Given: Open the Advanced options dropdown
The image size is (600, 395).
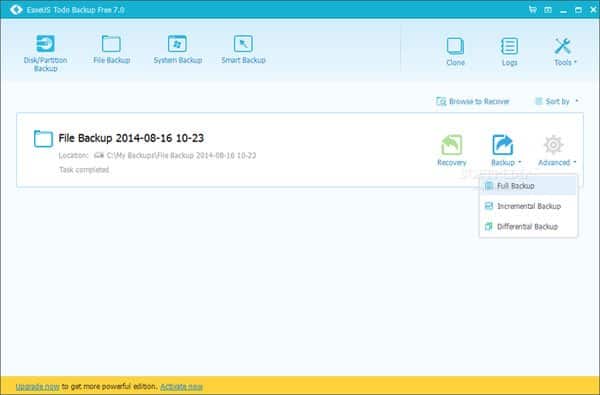Looking at the screenshot, I should point(557,150).
